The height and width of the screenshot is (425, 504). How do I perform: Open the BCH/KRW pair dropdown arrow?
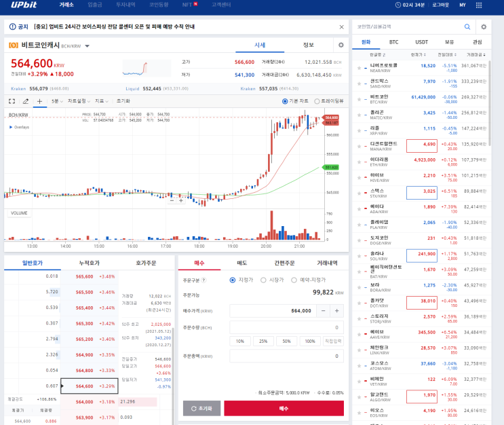[x=87, y=46]
